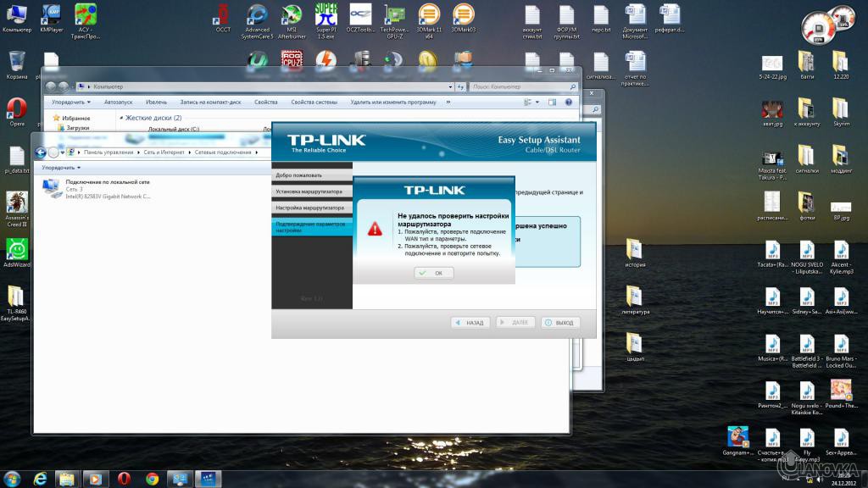Open Opera from the taskbar
This screenshot has width=868, height=488.
click(x=124, y=479)
